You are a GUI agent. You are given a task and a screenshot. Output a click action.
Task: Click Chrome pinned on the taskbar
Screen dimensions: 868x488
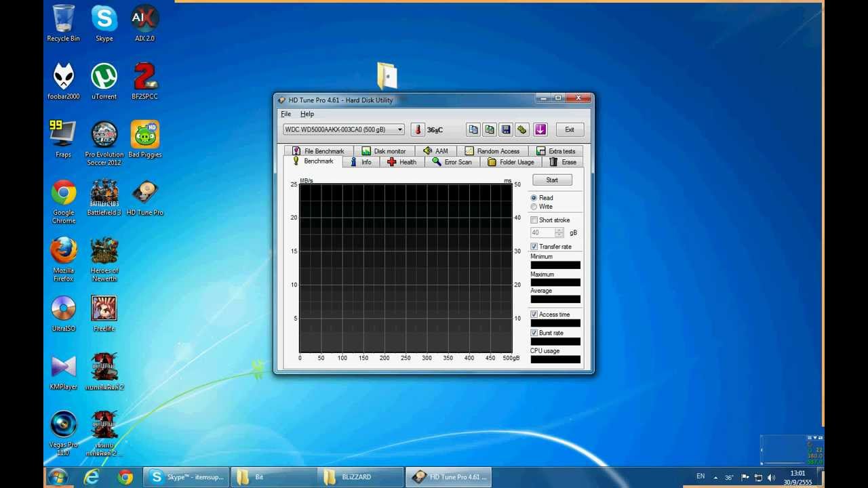point(125,477)
